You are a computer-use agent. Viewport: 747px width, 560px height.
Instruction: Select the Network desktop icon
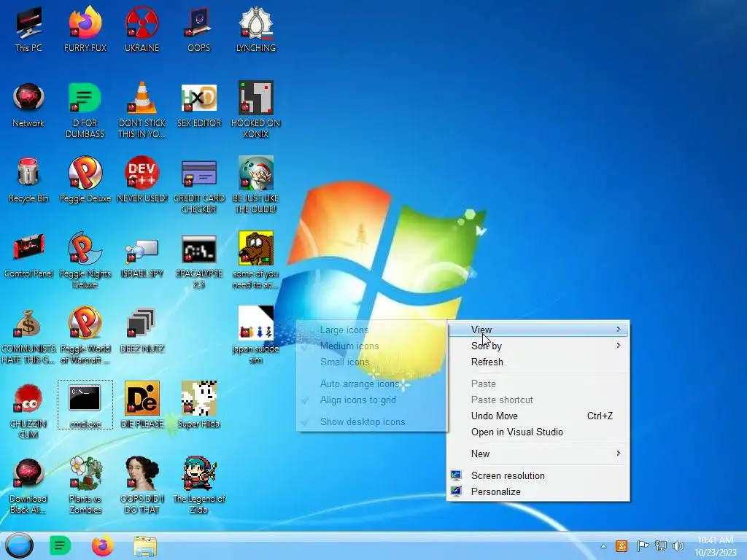click(28, 105)
